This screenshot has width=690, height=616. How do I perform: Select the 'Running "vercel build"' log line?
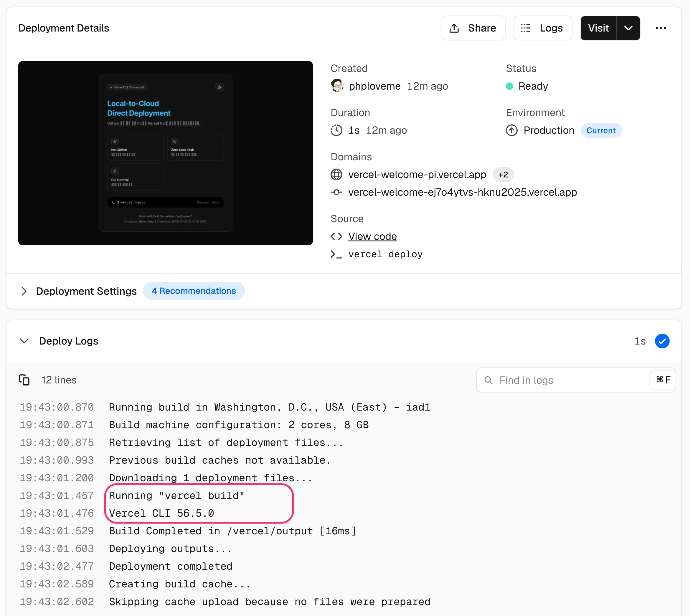click(176, 495)
